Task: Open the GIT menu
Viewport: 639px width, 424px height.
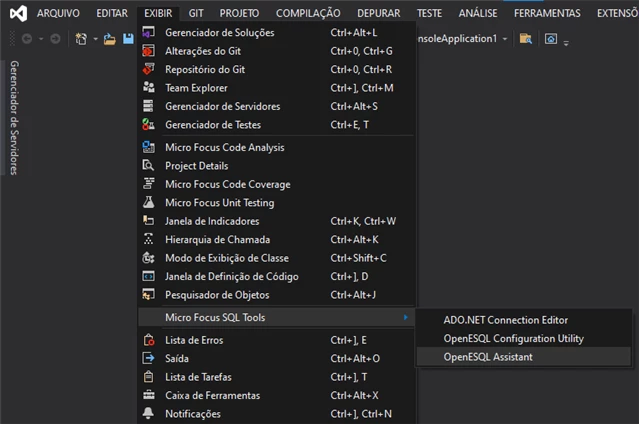Action: coord(196,13)
